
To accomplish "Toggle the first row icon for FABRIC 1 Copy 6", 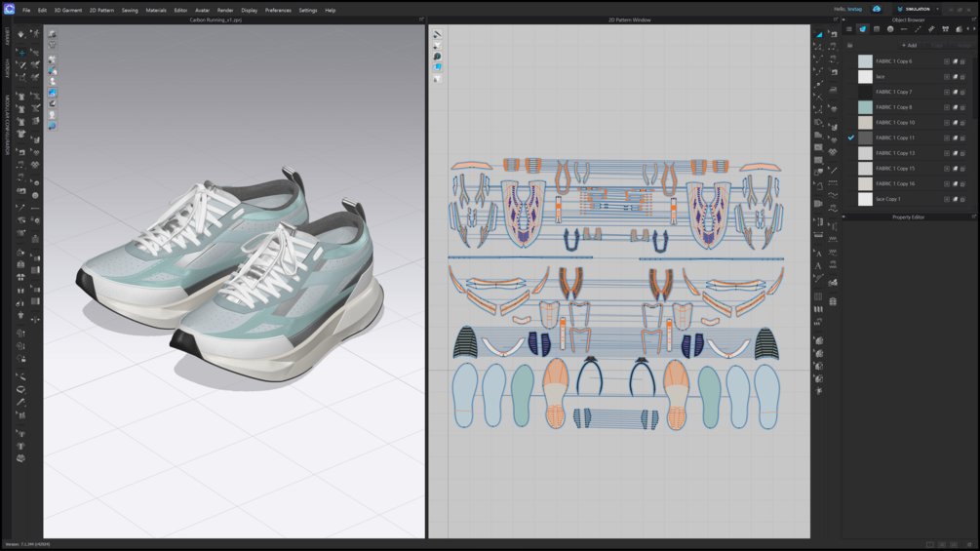I will [x=946, y=61].
